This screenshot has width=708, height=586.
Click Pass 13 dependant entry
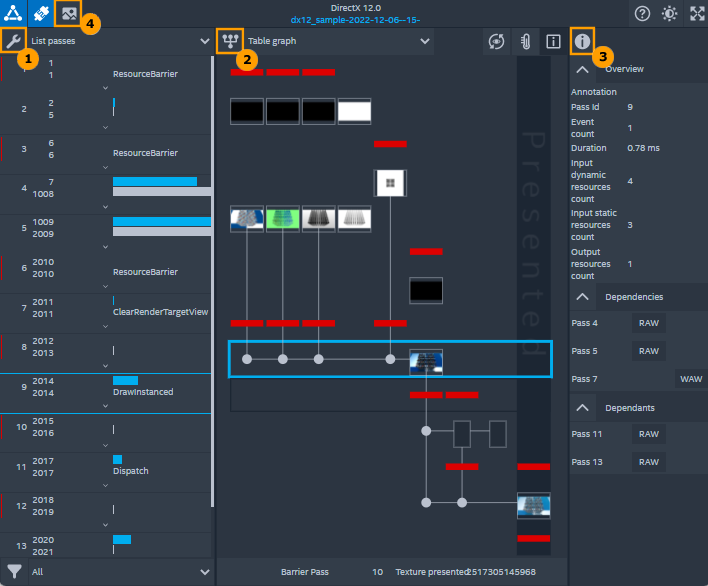(587, 462)
